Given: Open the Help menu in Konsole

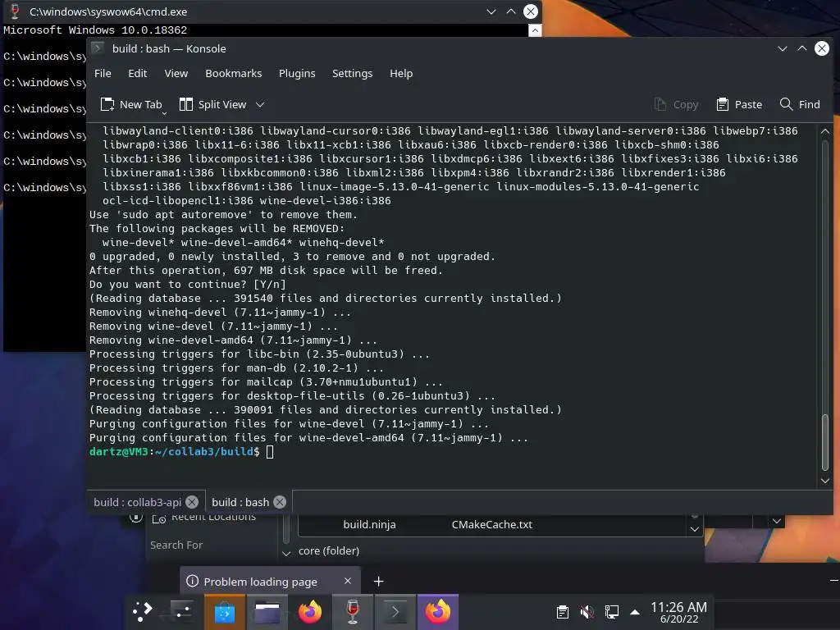Looking at the screenshot, I should [x=400, y=73].
